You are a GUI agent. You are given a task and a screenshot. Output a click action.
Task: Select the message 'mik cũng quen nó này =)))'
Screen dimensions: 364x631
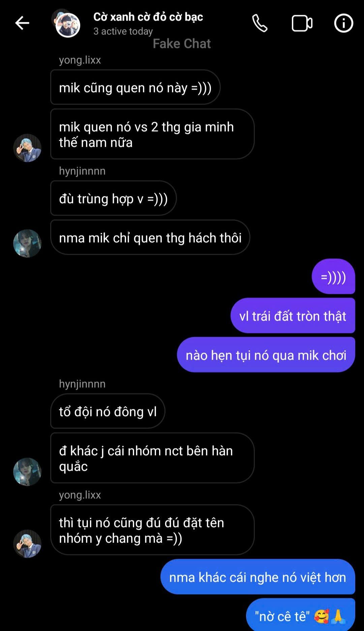click(135, 87)
